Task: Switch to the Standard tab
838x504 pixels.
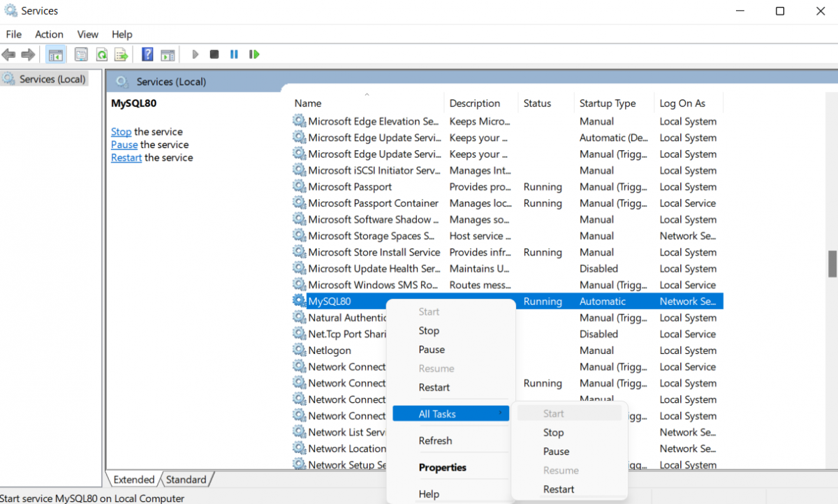Action: [186, 480]
